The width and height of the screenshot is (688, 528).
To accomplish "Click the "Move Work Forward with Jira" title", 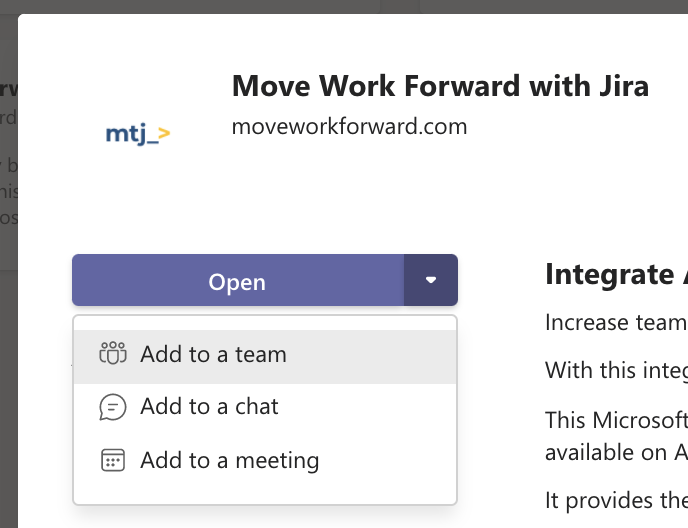I will [x=440, y=86].
